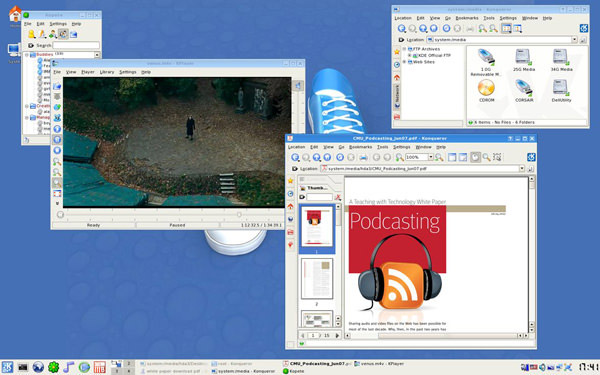The width and height of the screenshot is (600, 375).
Task: Reload the system:/media Konqueror window
Action: [446, 28]
